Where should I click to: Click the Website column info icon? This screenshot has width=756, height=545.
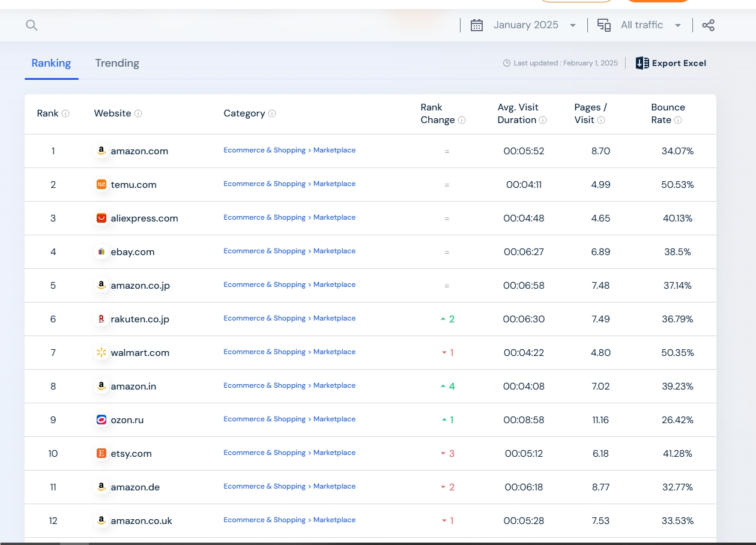click(138, 113)
